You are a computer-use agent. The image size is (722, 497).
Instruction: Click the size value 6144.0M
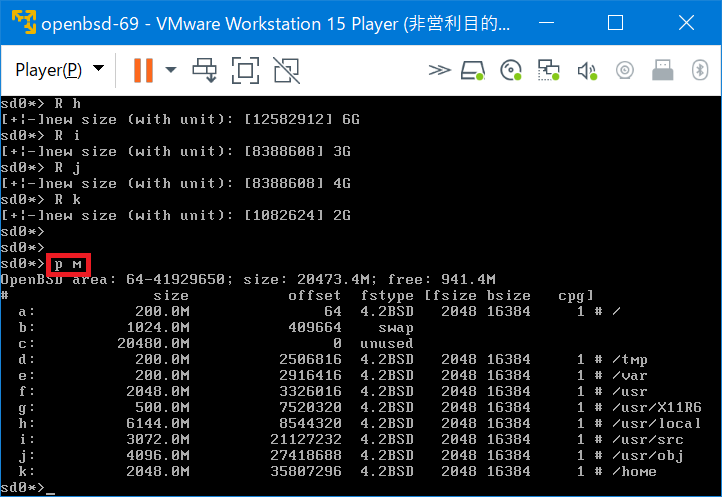(x=158, y=423)
